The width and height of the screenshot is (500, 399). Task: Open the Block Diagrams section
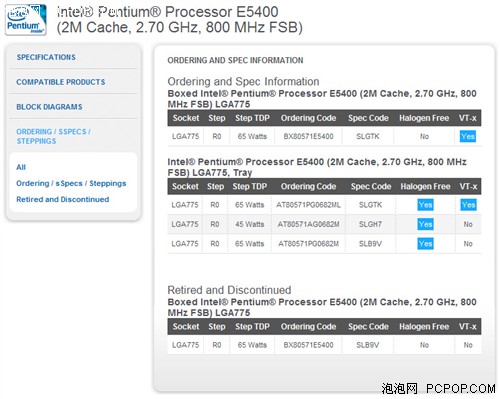(49, 107)
